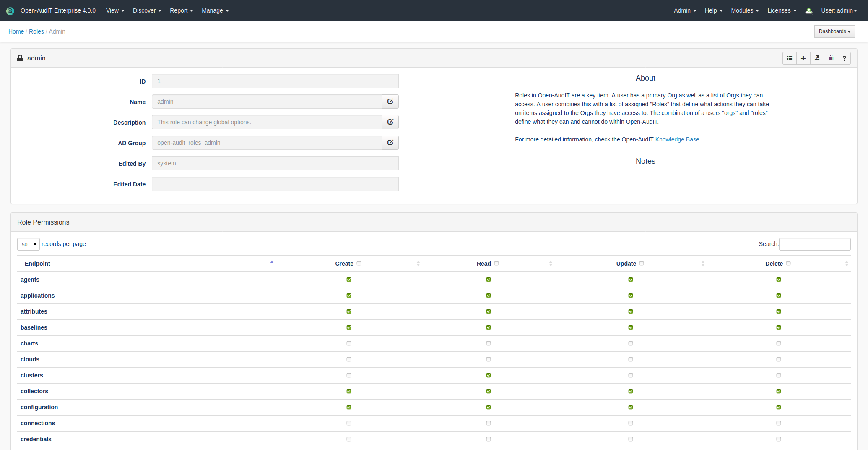
Task: Open the User: admin dropdown
Action: click(x=839, y=10)
